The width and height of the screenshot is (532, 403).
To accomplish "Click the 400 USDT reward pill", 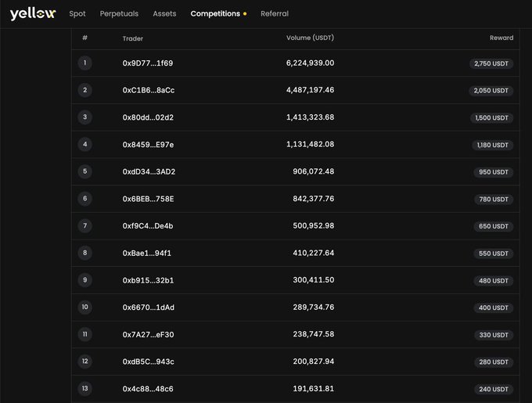I will tap(494, 308).
